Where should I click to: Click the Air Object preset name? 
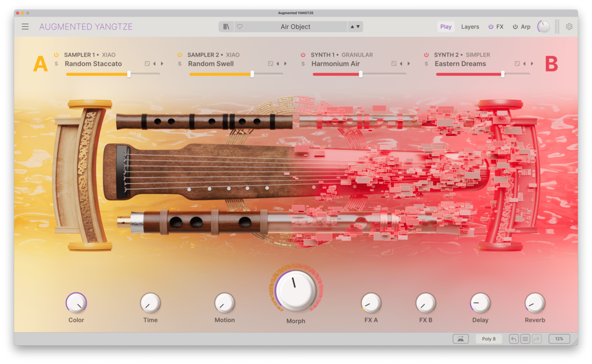pyautogui.click(x=295, y=27)
